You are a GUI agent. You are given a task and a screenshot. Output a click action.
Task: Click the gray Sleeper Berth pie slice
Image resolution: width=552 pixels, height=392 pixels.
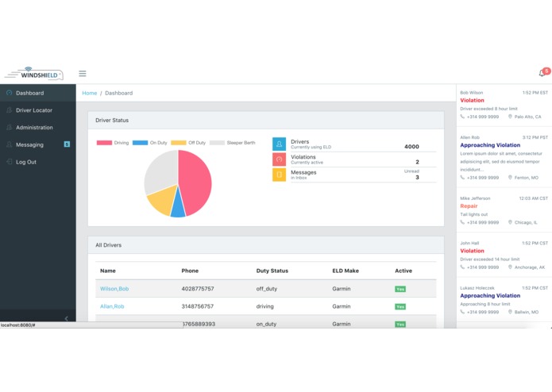pos(161,171)
